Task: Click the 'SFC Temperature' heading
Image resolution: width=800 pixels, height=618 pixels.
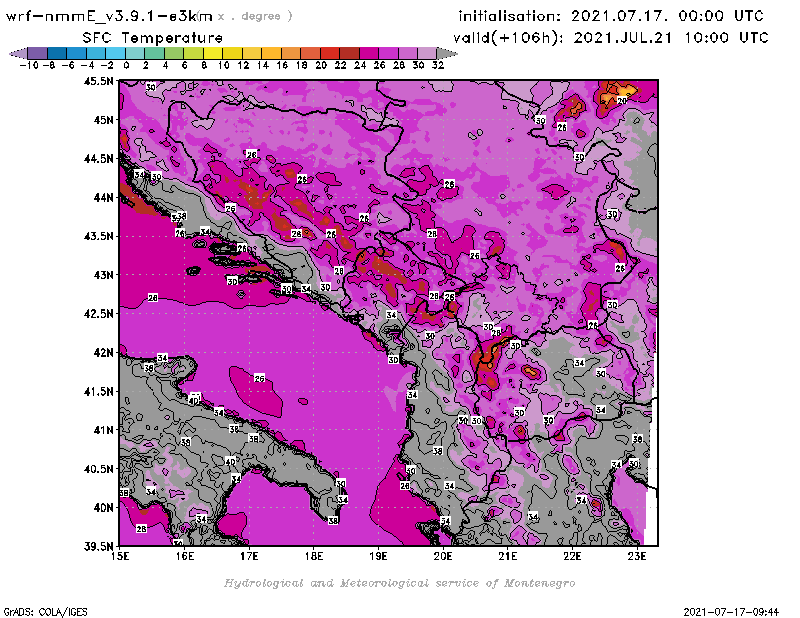Action: (x=153, y=38)
